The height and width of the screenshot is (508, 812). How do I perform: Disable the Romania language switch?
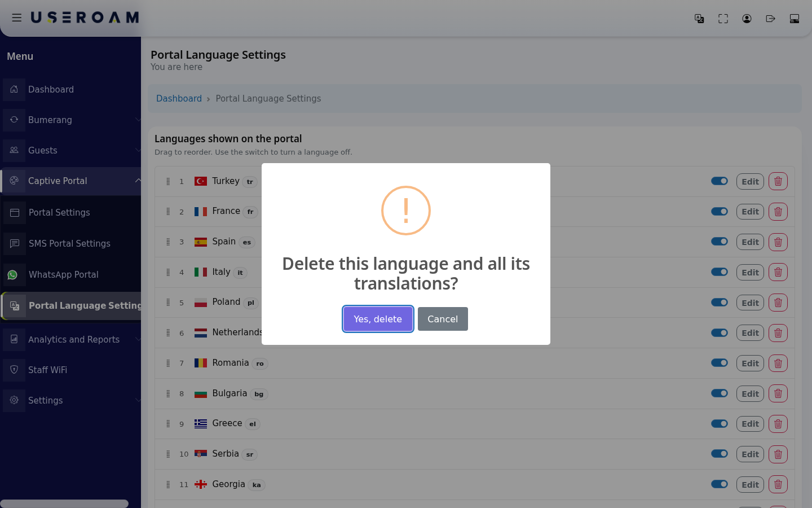[720, 363]
